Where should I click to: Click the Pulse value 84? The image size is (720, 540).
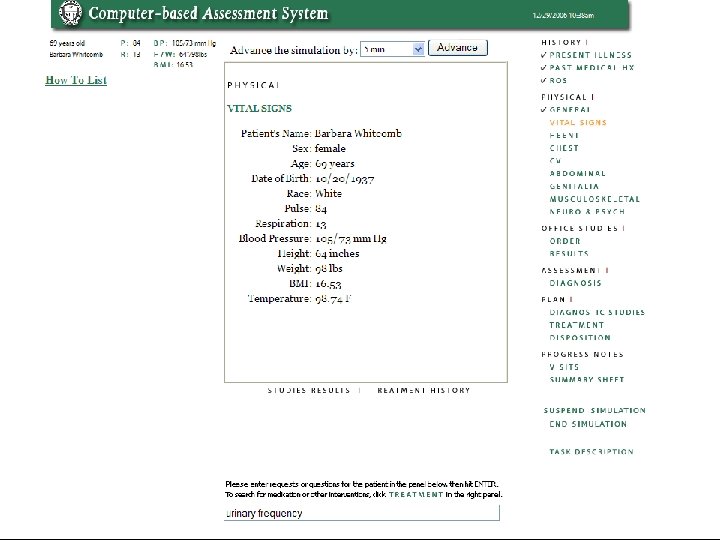[x=321, y=209]
